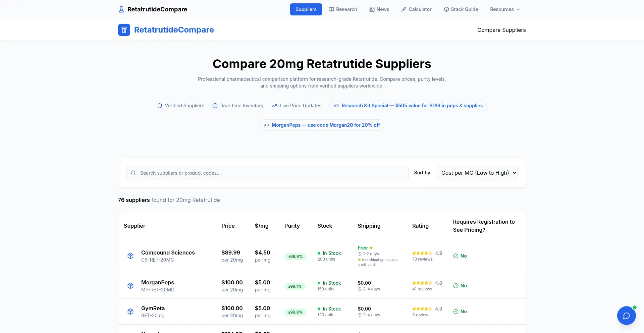Click the Calculator syringe icon
Image resolution: width=644 pixels, height=333 pixels.
coord(404,9)
